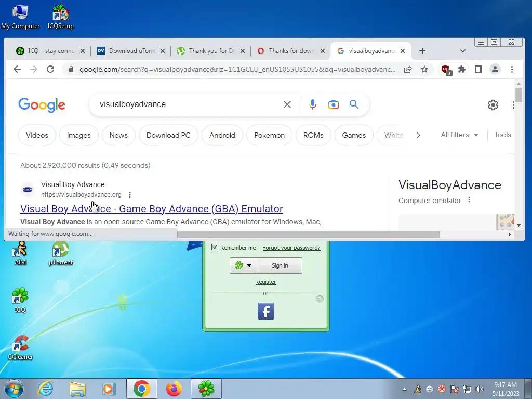Open the My Computer desktop icon
The height and width of the screenshot is (399, 532).
coord(20,17)
